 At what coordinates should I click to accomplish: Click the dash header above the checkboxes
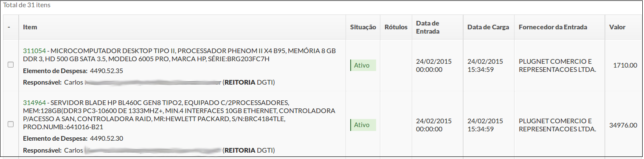click(9, 27)
